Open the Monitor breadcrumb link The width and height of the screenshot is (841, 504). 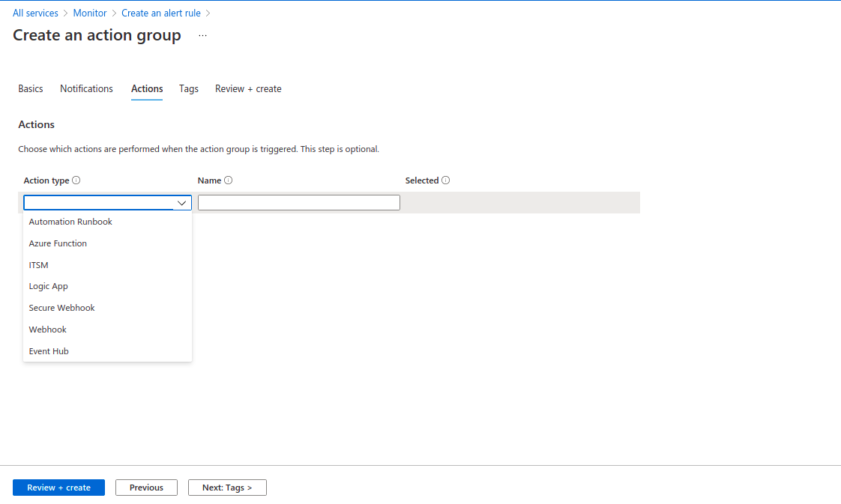tap(90, 13)
